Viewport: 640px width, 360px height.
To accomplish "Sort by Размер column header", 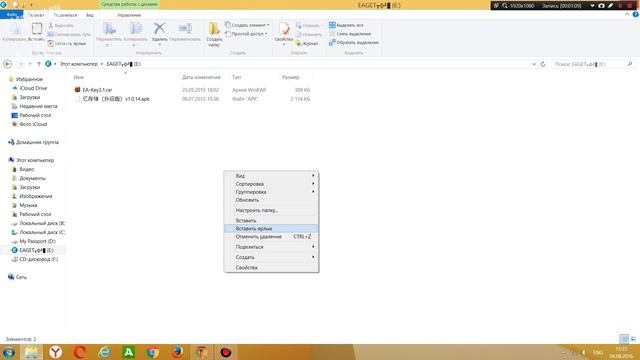I will tap(291, 77).
